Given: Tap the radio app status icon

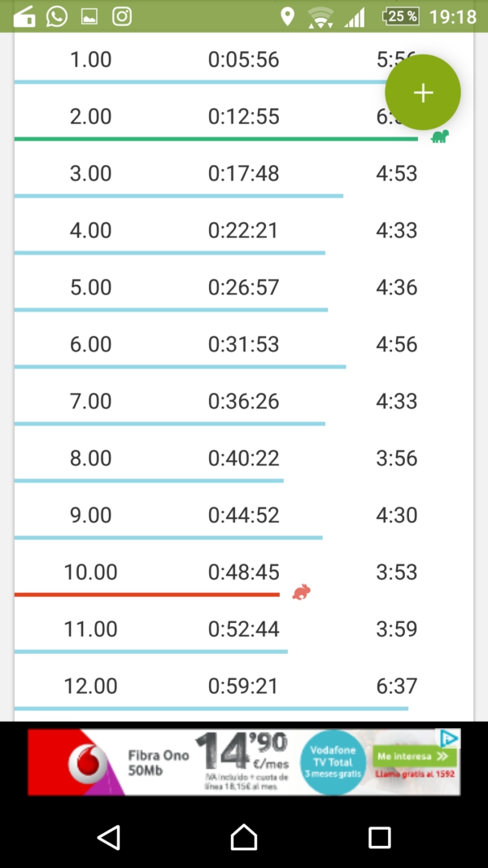Looking at the screenshot, I should [x=24, y=17].
